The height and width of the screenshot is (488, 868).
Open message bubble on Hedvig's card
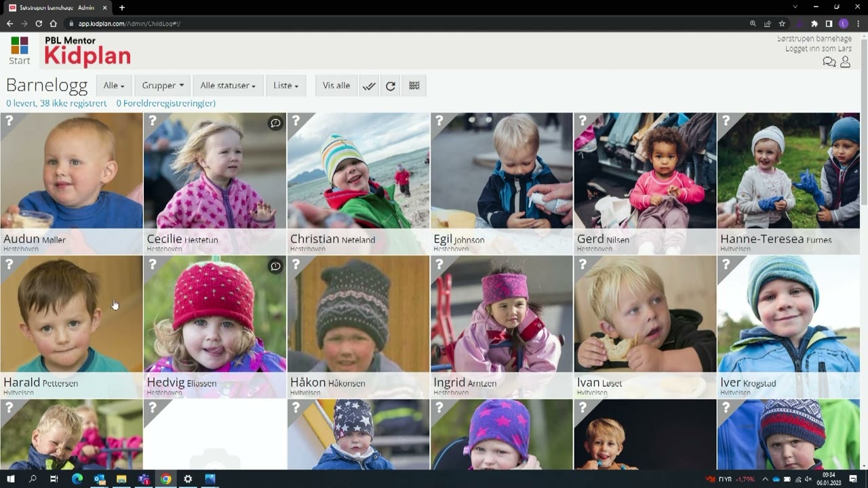coord(275,266)
